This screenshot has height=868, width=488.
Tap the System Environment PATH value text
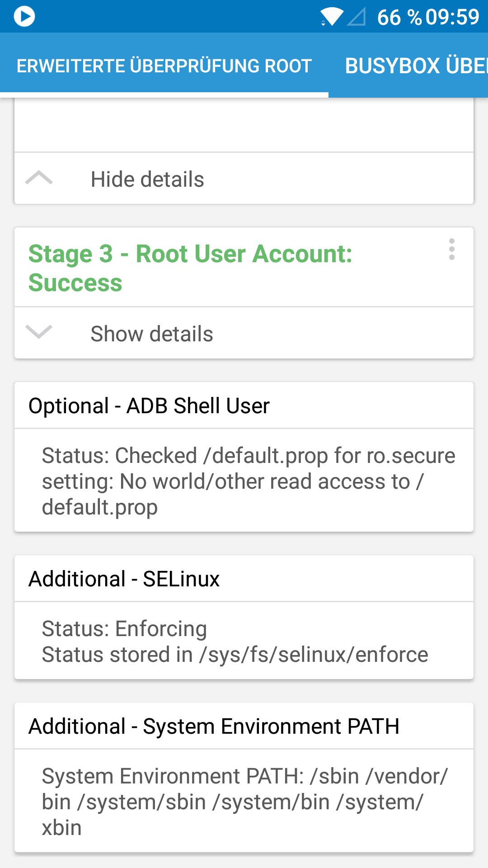pos(244,802)
